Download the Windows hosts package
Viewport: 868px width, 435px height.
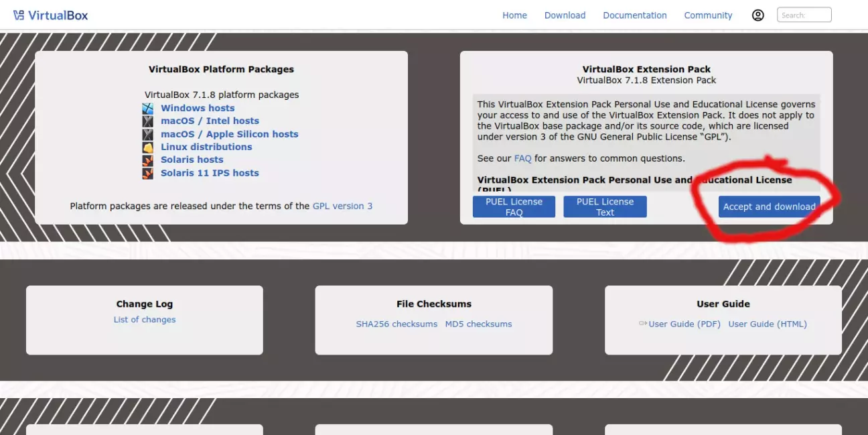[x=198, y=108]
